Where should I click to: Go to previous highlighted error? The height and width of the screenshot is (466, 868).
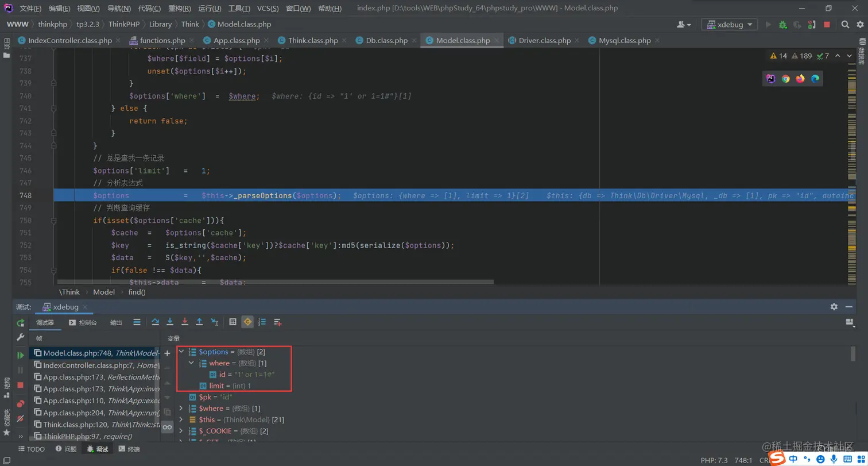tap(837, 56)
